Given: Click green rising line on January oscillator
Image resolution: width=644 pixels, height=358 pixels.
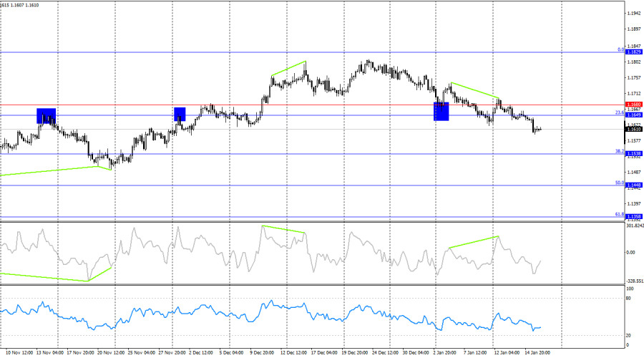Looking at the screenshot, I should click(x=472, y=242).
